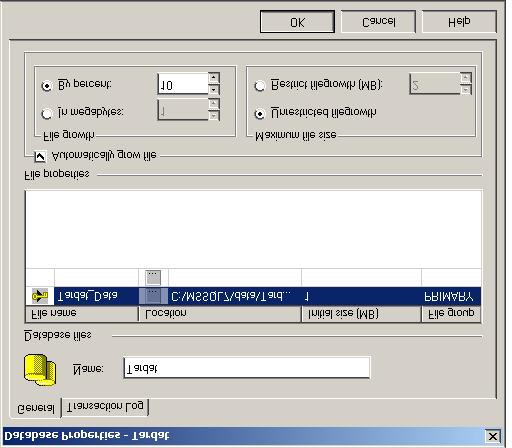Switch to the General tab
Image resolution: width=512 pixels, height=448 pixels.
pyautogui.click(x=35, y=407)
